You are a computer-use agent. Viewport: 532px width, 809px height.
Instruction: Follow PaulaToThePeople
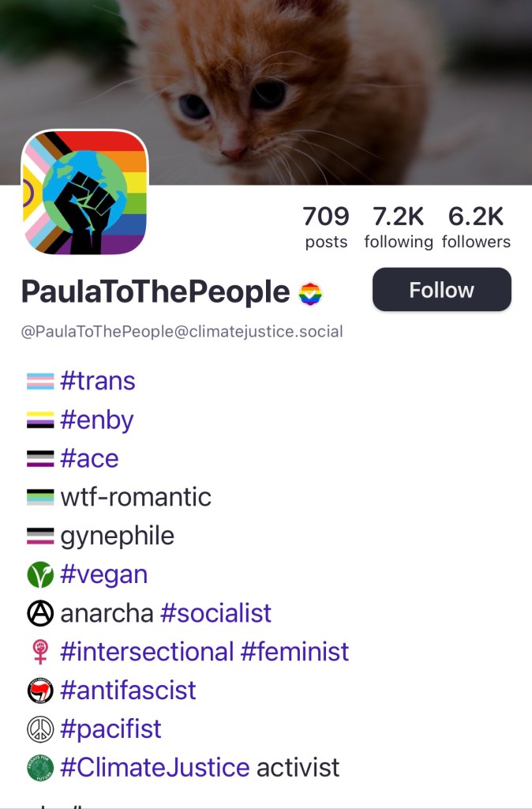coord(441,290)
